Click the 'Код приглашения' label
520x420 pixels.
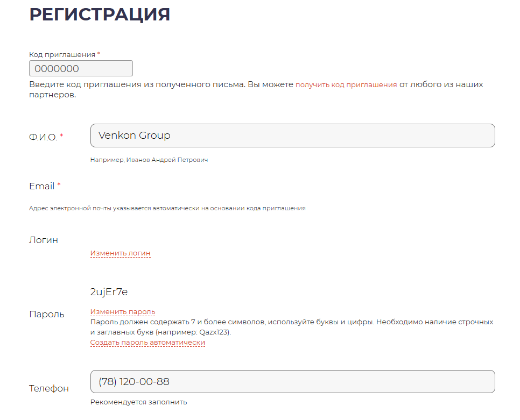click(x=62, y=54)
